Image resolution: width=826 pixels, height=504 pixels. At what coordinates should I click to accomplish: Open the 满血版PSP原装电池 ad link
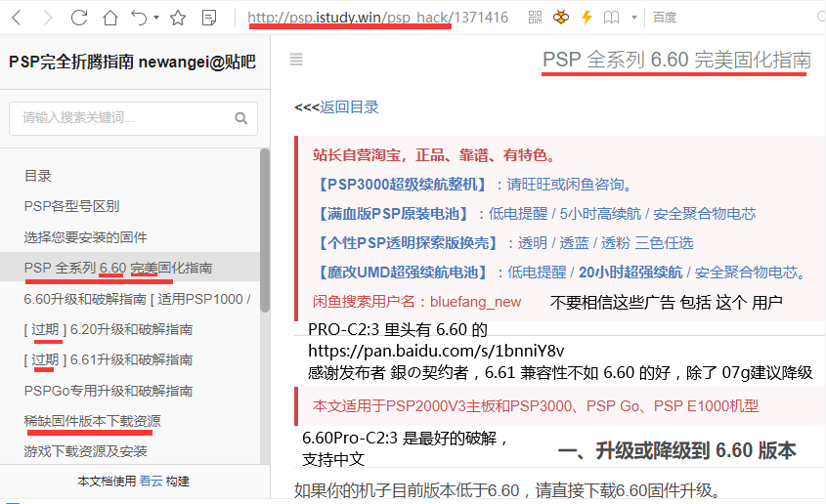pyautogui.click(x=394, y=214)
